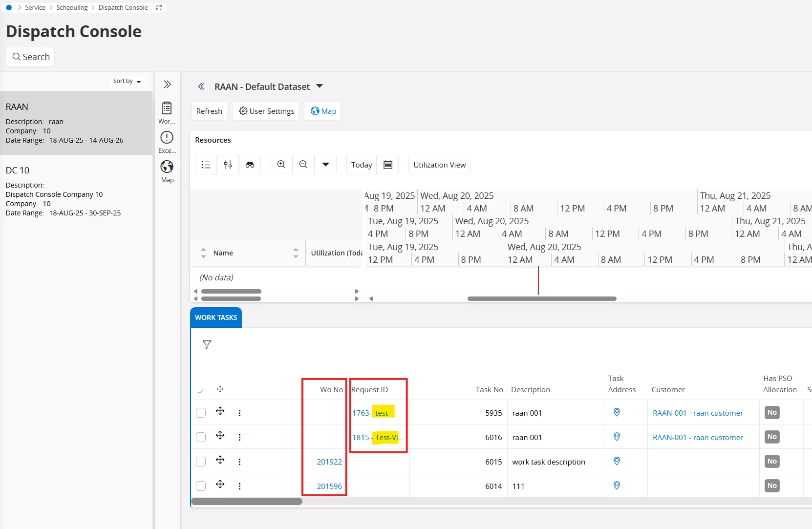The height and width of the screenshot is (529, 812).
Task: Open the row menu for task 6015
Action: click(239, 462)
